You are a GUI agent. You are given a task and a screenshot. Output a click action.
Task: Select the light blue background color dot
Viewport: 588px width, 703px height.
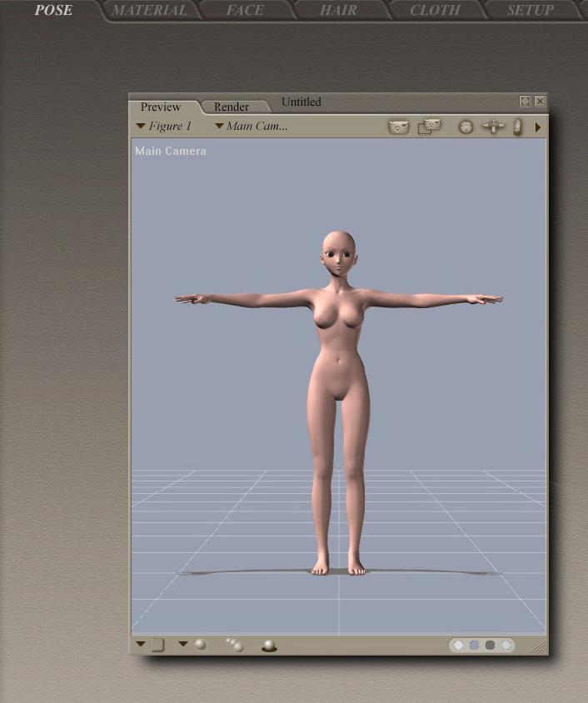474,646
